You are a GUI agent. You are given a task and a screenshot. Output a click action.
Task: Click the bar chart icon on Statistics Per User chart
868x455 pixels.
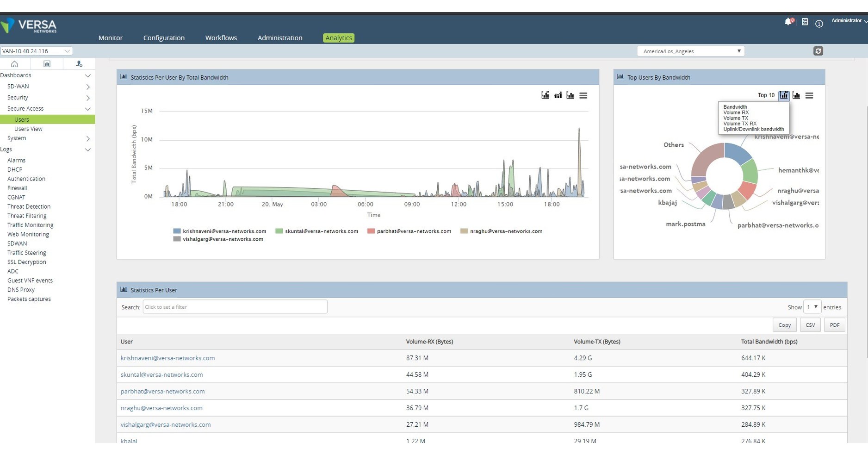(x=570, y=95)
